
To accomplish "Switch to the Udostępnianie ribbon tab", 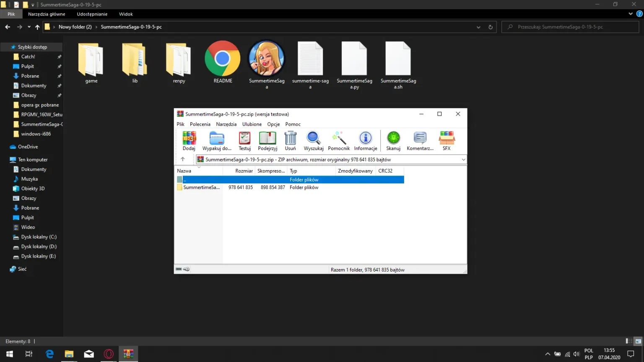I will coord(92,14).
